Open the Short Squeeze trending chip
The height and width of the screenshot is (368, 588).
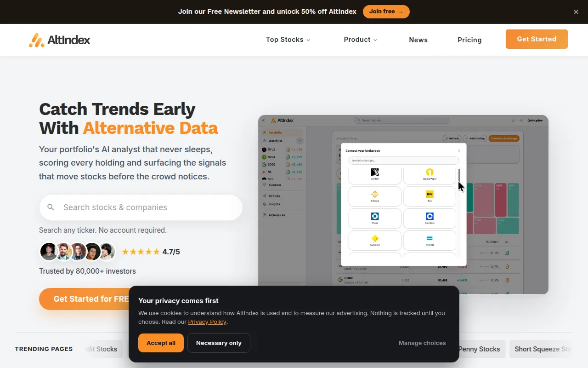[x=542, y=349]
